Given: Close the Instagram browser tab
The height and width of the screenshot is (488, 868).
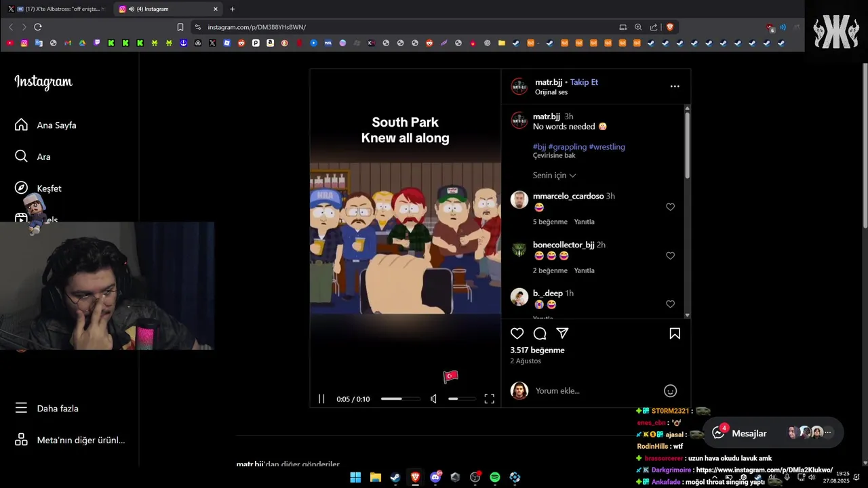Looking at the screenshot, I should pos(216,9).
